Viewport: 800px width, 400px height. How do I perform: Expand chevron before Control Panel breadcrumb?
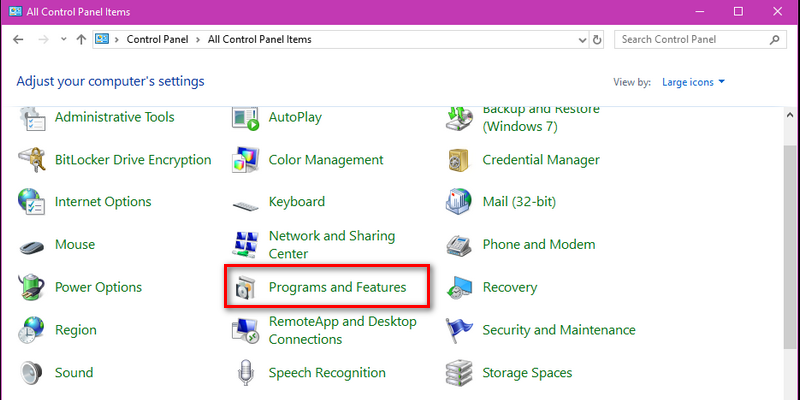117,39
